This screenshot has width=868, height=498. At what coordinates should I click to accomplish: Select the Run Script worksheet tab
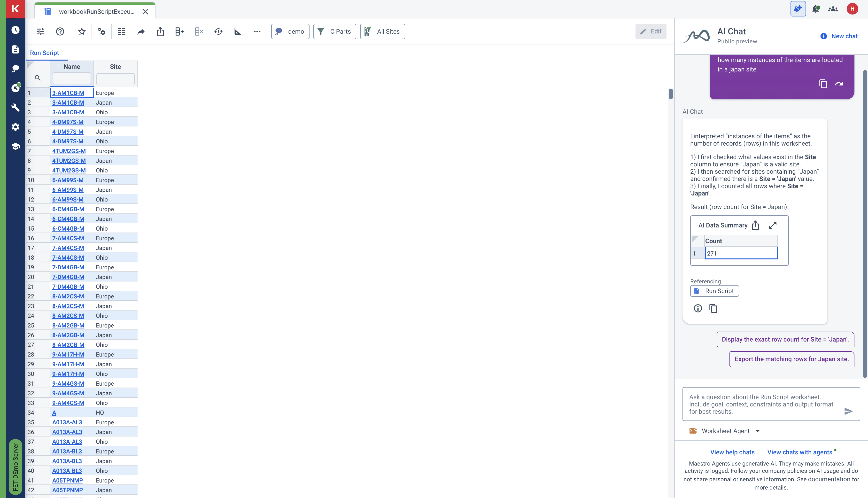tap(45, 53)
